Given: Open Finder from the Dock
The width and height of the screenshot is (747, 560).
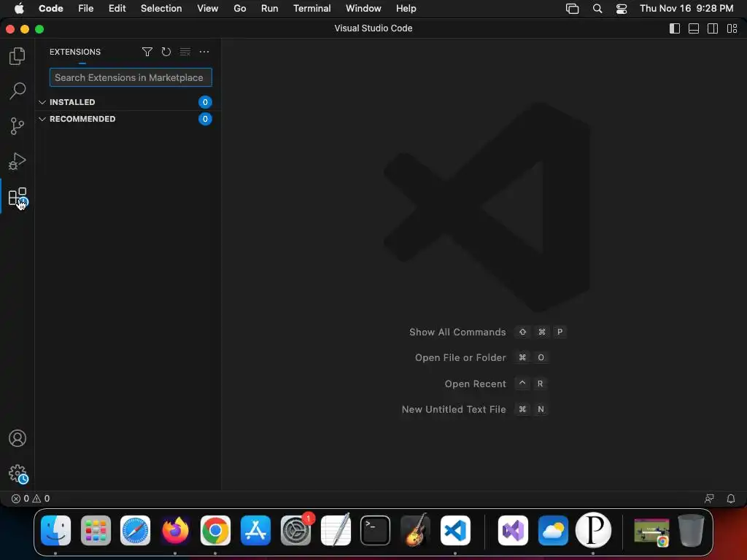Looking at the screenshot, I should 55,530.
